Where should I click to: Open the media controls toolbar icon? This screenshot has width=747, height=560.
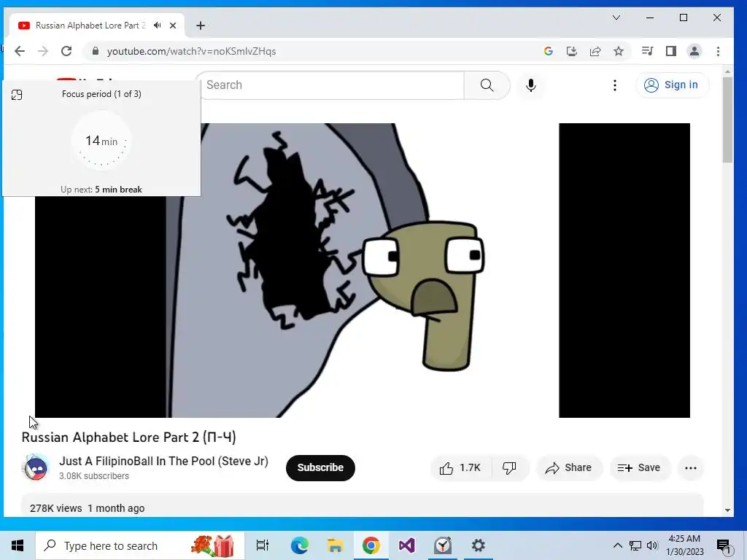coord(647,51)
